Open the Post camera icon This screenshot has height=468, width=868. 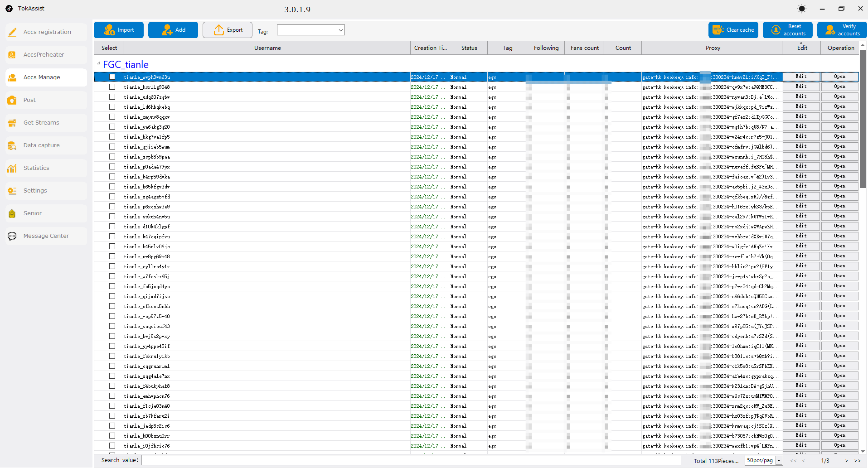pos(12,100)
